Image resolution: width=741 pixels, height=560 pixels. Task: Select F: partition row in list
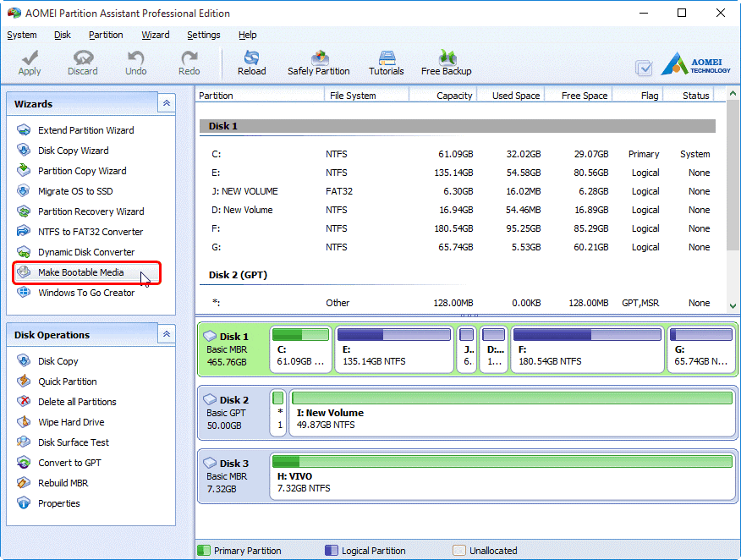click(458, 228)
